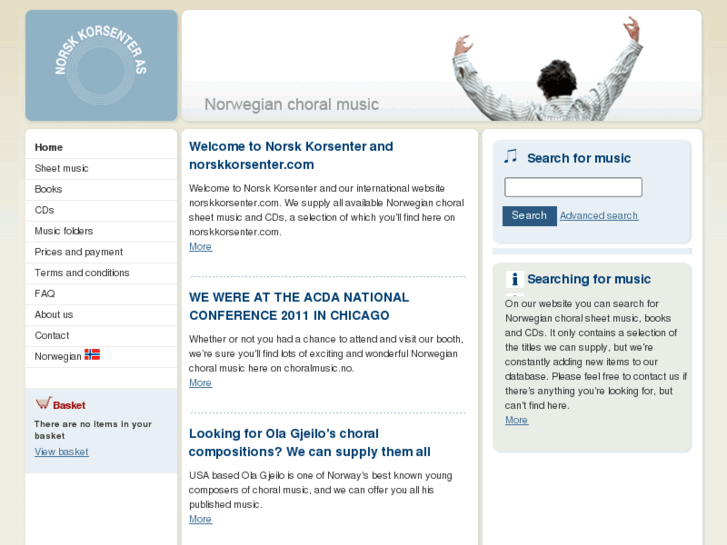This screenshot has height=545, width=727.
Task: Click the Ola Gjeilo choral compositions heading
Action: click(x=310, y=442)
